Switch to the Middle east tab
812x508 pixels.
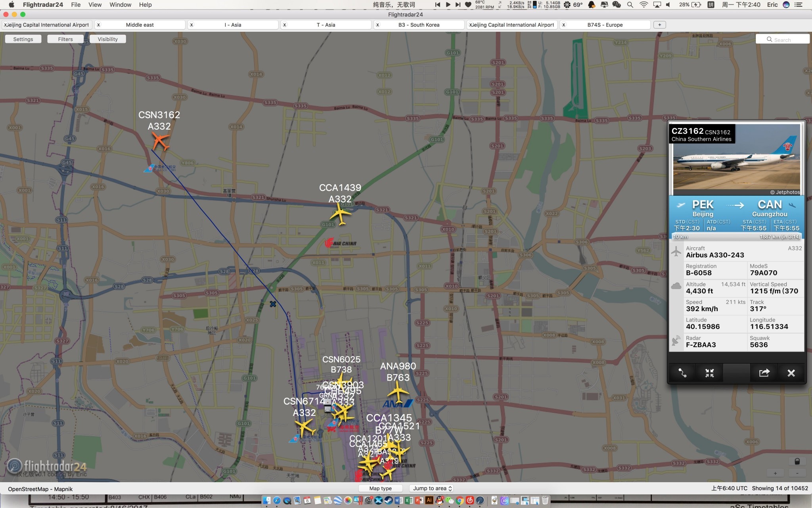coord(140,25)
